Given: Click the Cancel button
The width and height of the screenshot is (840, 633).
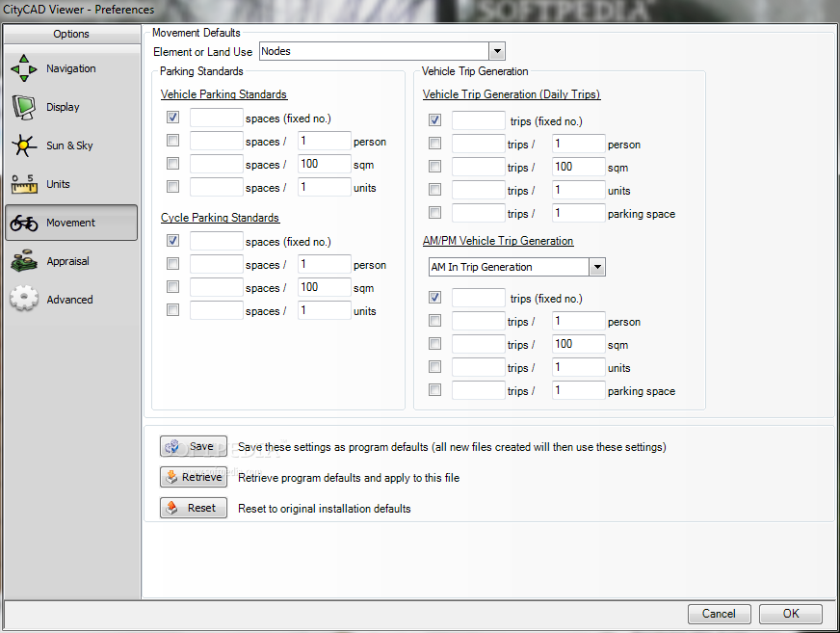Looking at the screenshot, I should pyautogui.click(x=720, y=614).
